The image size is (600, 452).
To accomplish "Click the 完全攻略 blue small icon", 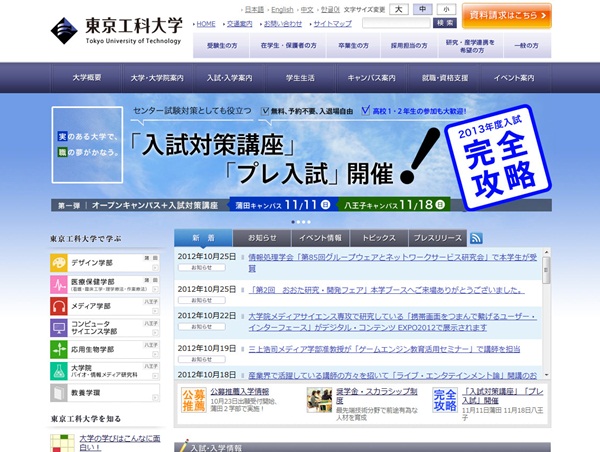I will (445, 400).
